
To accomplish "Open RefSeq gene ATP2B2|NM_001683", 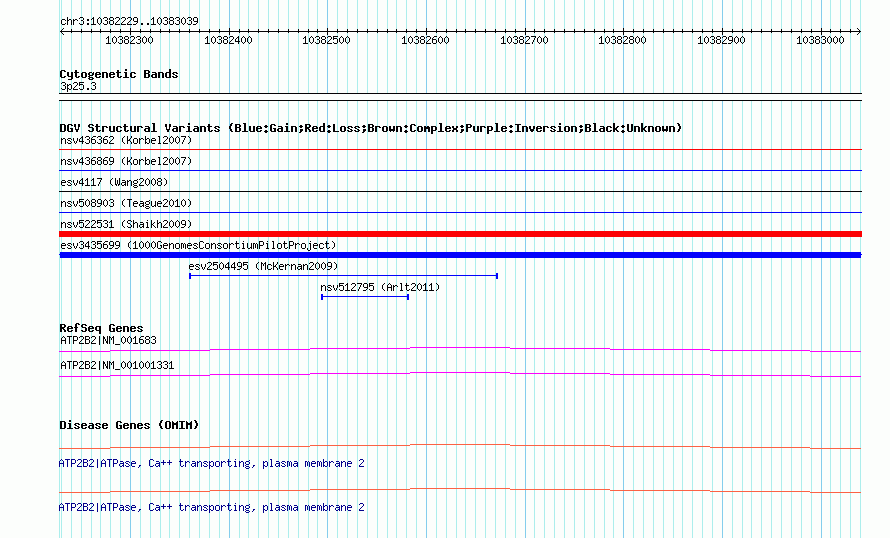I will [x=108, y=341].
